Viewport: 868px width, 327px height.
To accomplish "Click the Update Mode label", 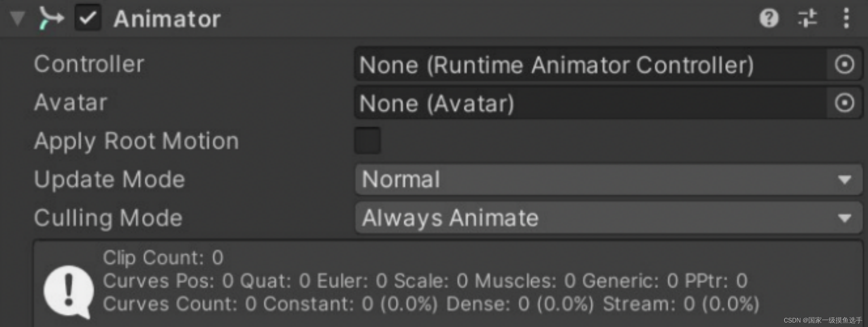I will [110, 179].
